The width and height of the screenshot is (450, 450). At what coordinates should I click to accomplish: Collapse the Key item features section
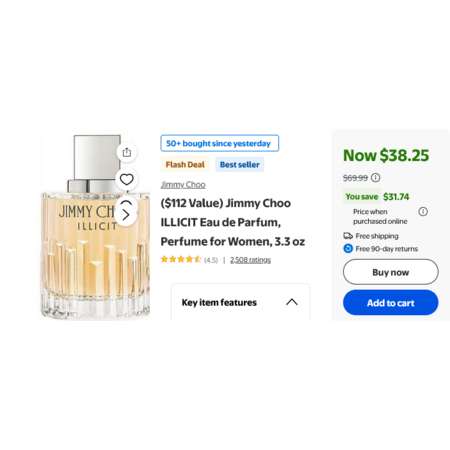tap(292, 302)
